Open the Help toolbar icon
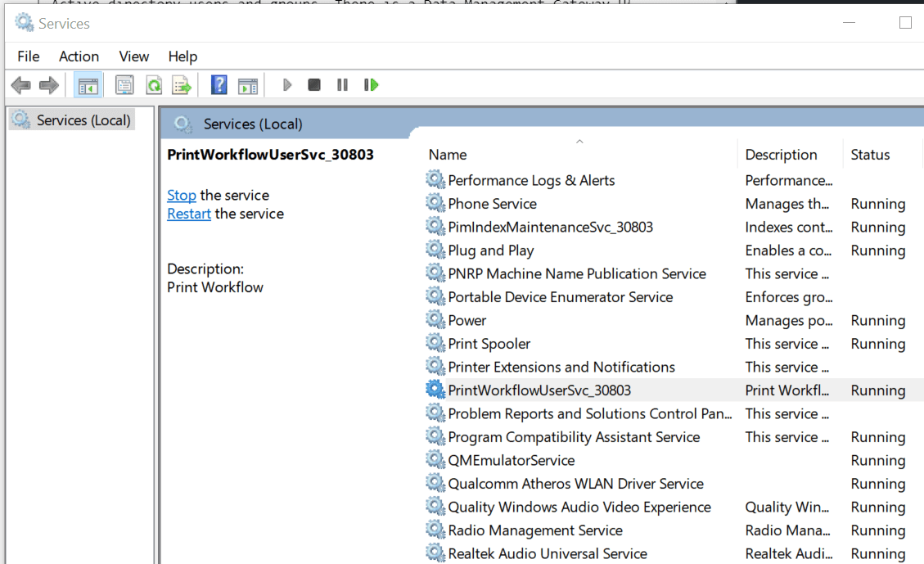This screenshot has height=564, width=924. [219, 85]
